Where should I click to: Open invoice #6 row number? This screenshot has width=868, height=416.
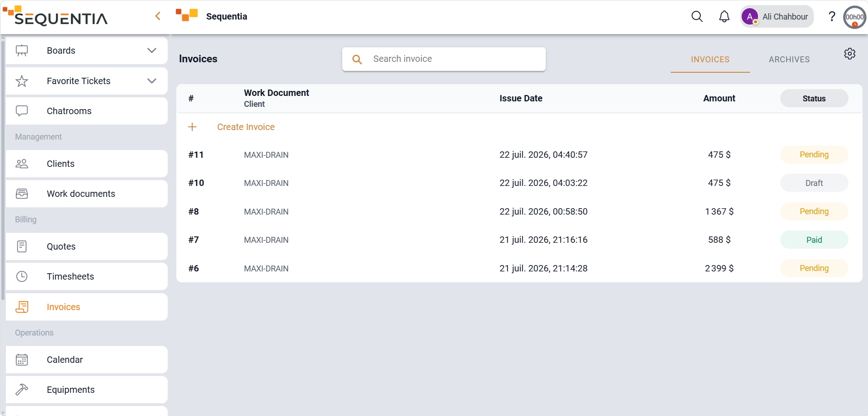point(194,268)
